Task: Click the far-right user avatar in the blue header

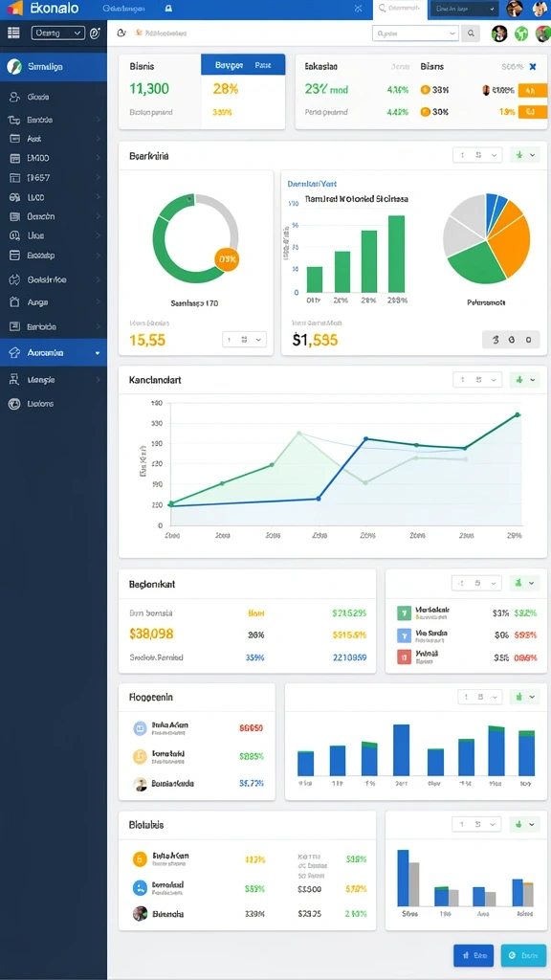Action: 540,9
